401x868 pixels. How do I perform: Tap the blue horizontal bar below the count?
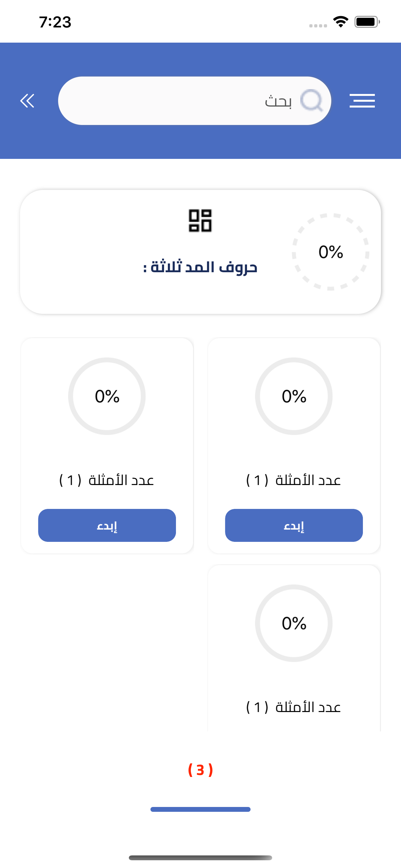pyautogui.click(x=200, y=809)
